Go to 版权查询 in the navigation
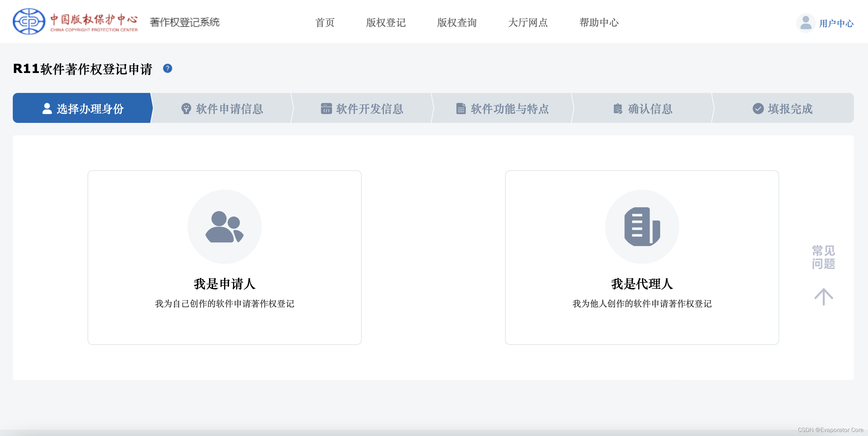Image resolution: width=868 pixels, height=436 pixels. tap(456, 22)
